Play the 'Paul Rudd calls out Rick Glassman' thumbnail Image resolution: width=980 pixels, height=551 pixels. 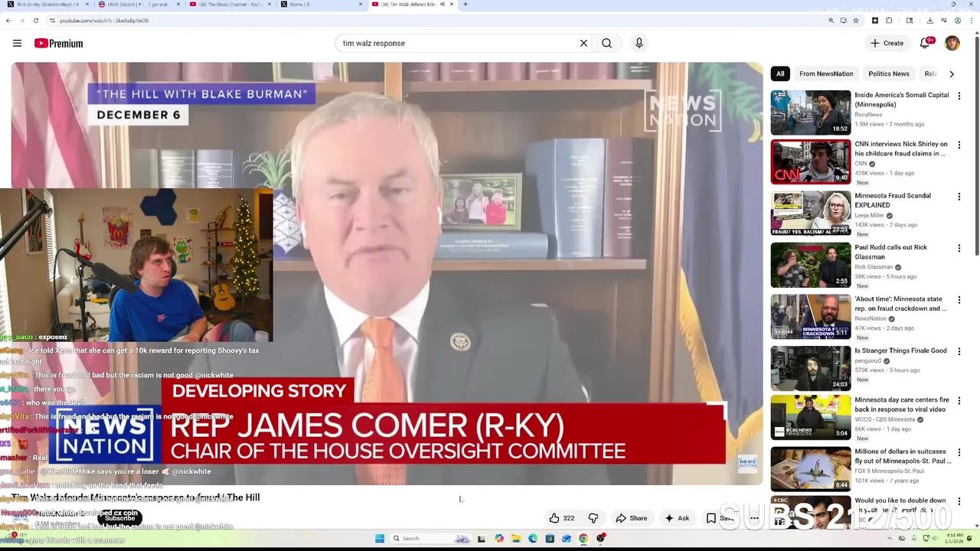[811, 265]
